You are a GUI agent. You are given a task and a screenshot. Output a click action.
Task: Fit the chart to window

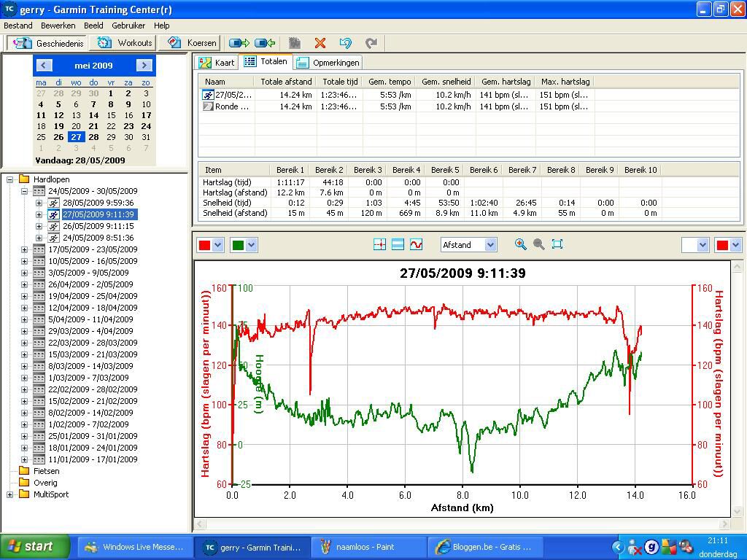[557, 245]
